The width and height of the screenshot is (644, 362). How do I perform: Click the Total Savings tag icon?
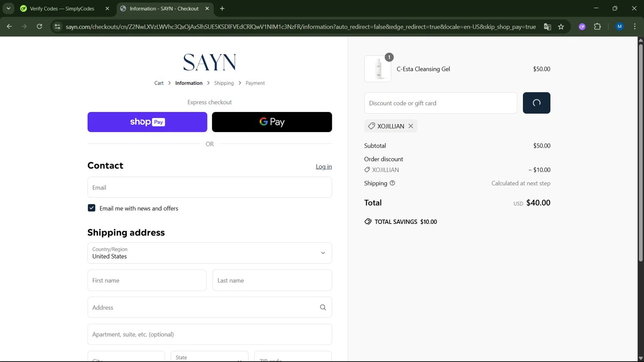(x=368, y=222)
